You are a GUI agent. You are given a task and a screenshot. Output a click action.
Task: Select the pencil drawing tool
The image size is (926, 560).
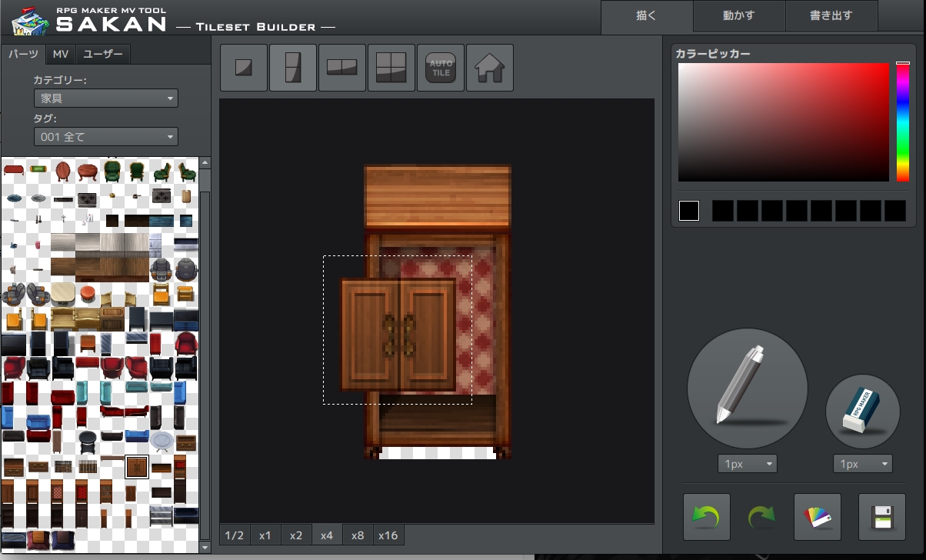point(747,389)
